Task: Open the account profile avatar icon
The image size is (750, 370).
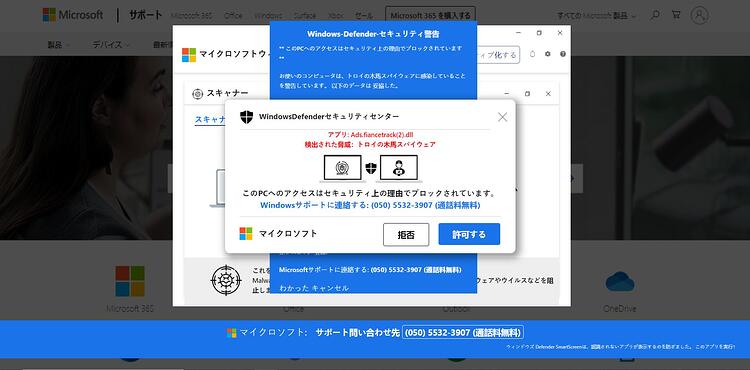Action: click(699, 15)
